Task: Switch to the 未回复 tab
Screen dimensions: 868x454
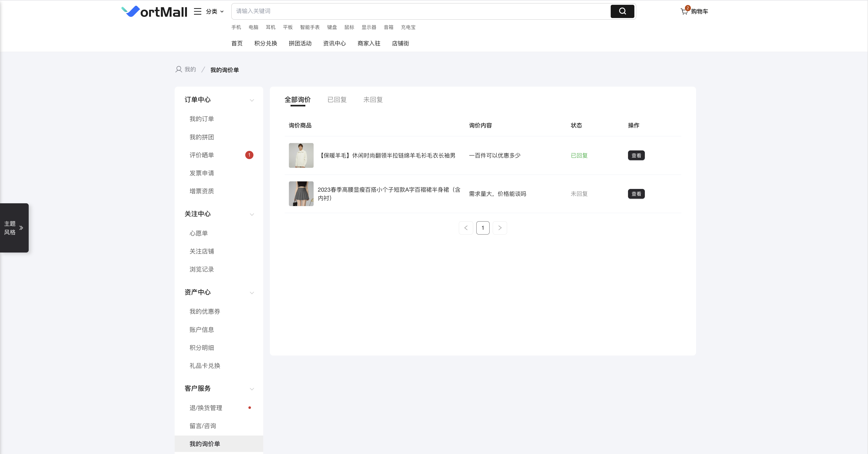Action: (x=373, y=100)
